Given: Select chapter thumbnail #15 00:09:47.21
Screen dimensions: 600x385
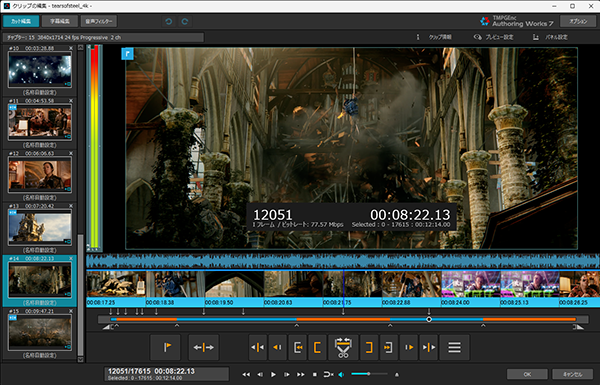Looking at the screenshot, I should pyautogui.click(x=40, y=333).
